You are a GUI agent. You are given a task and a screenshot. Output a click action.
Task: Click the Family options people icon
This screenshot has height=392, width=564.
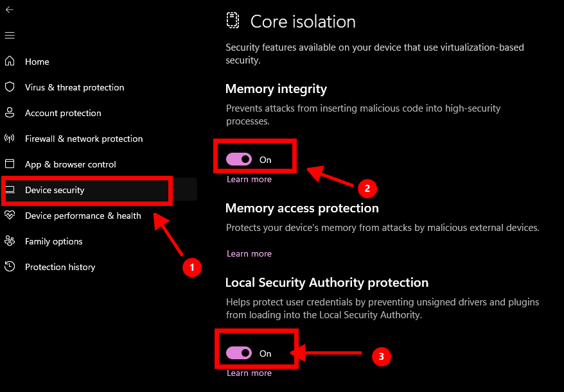coord(10,241)
